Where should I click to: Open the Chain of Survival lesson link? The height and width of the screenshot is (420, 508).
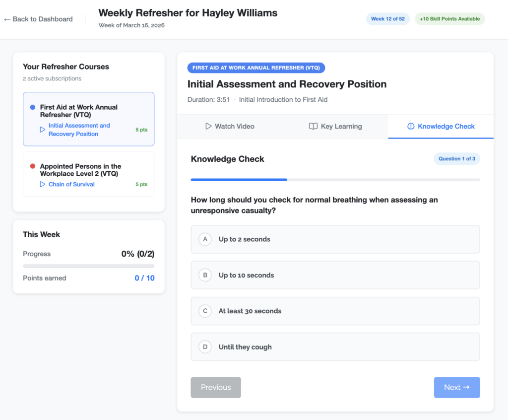(71, 184)
